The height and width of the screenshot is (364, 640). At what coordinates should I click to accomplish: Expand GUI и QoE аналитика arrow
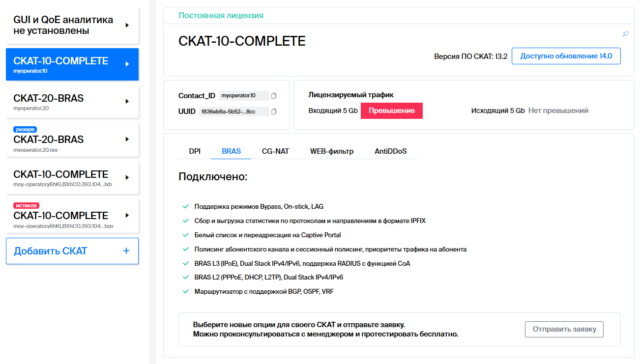pos(127,25)
